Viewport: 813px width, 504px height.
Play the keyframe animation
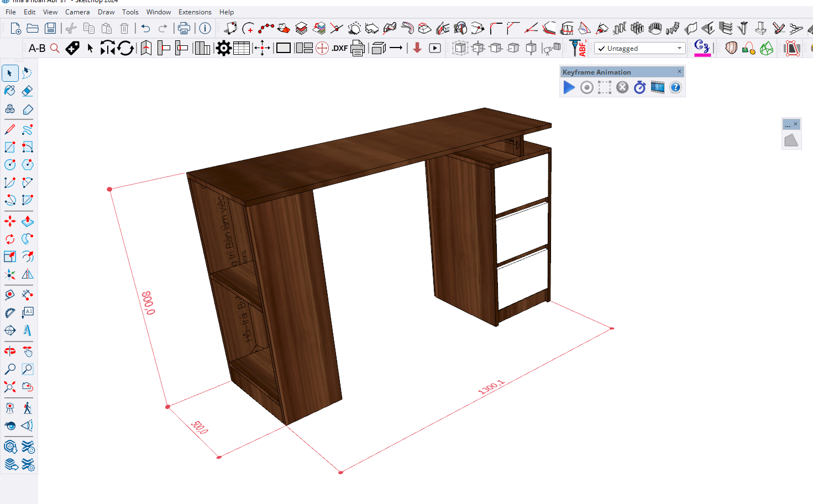coord(569,87)
